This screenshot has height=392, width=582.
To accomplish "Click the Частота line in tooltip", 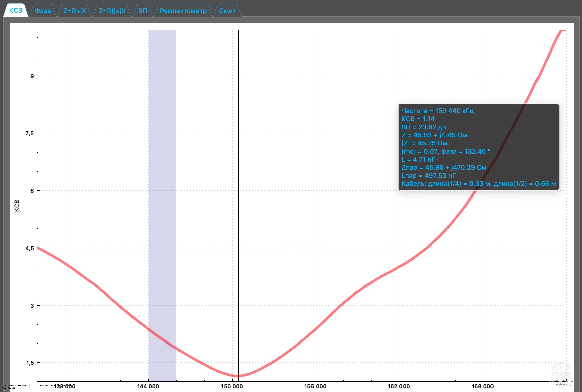I will (437, 111).
